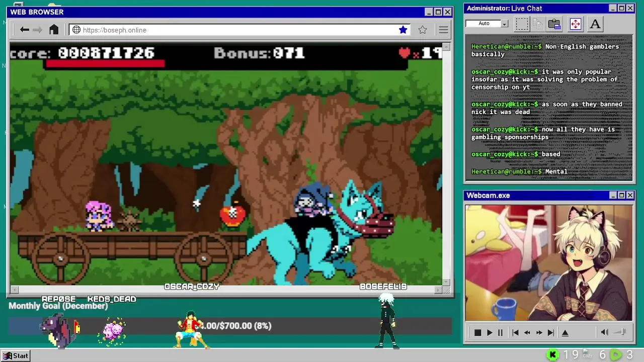The image size is (644, 362).
Task: Stop playback in Webcam.exe
Action: coord(477,332)
